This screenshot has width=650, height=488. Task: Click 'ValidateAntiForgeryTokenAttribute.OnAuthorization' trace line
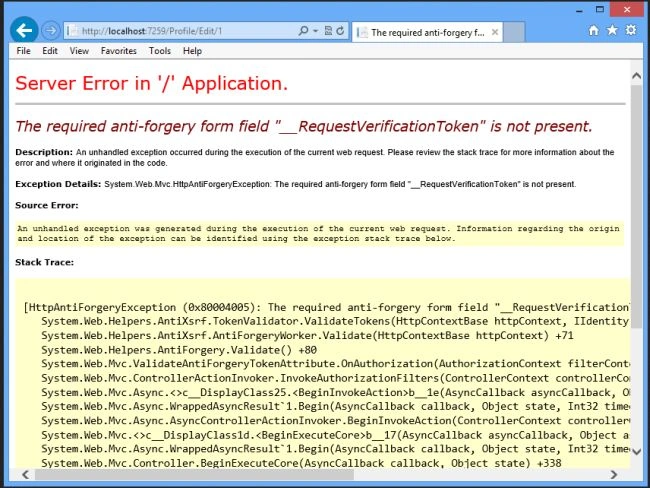point(335,364)
